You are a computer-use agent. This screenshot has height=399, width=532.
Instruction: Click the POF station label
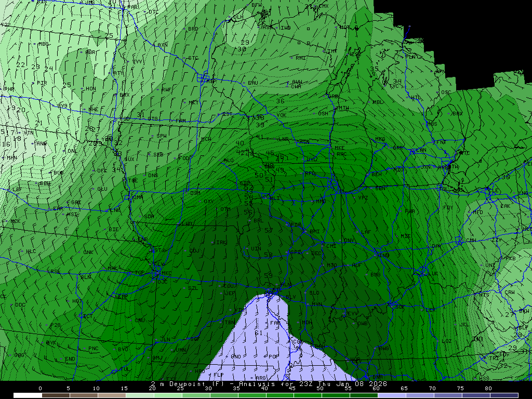pos(273,356)
